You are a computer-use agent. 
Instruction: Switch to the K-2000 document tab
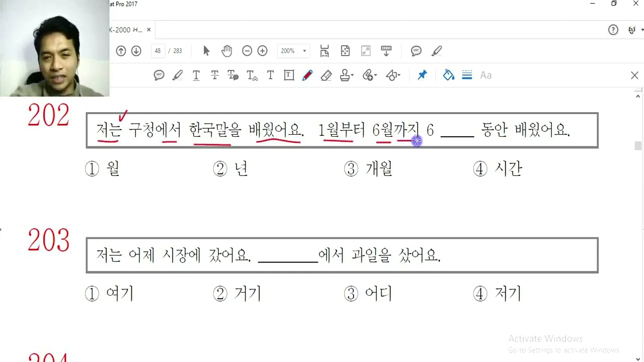(126, 30)
